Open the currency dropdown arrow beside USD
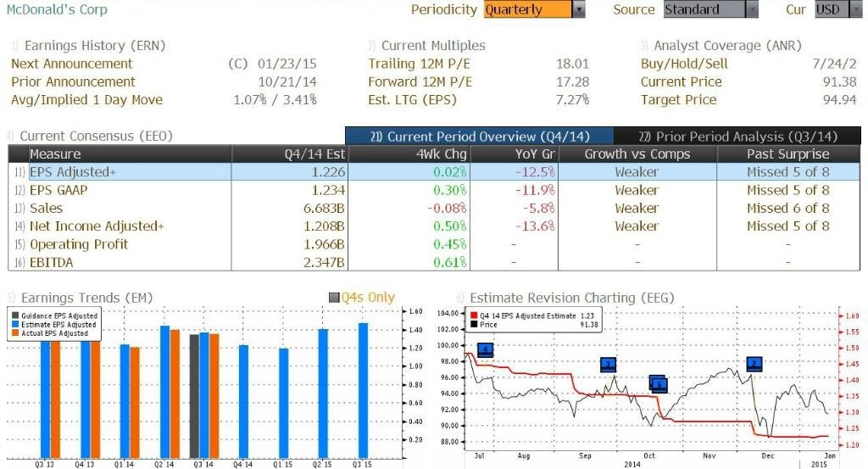Screen dimensions: 868x469 click(x=856, y=9)
